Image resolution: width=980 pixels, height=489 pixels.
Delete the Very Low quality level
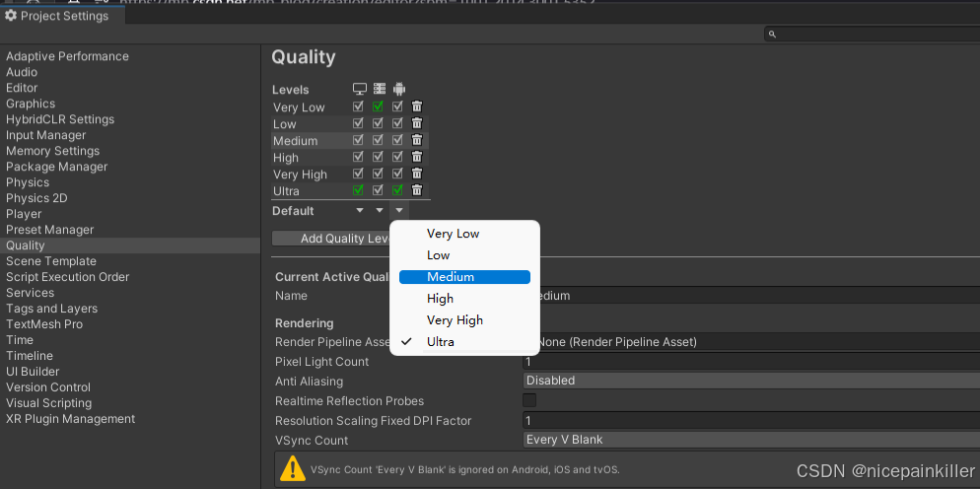(x=417, y=106)
